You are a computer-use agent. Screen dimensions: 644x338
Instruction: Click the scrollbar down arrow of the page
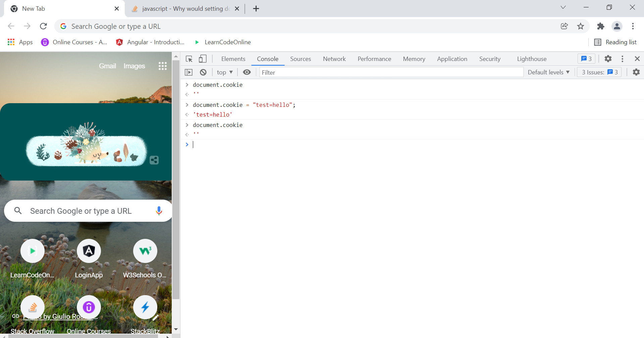(x=176, y=329)
